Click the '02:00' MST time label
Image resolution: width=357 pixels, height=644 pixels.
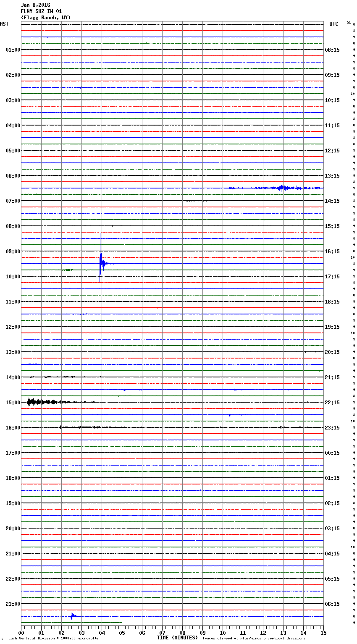click(x=13, y=75)
